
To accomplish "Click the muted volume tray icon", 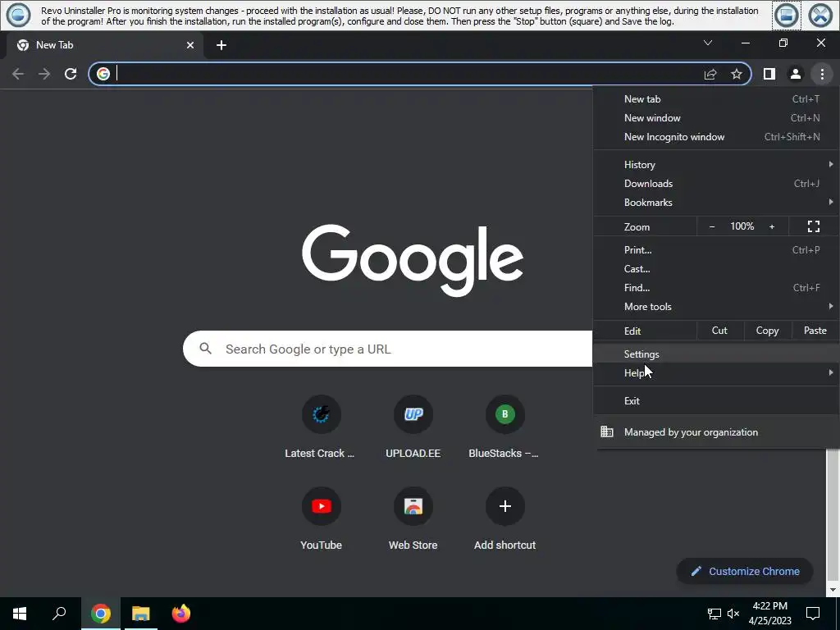I will point(733,614).
